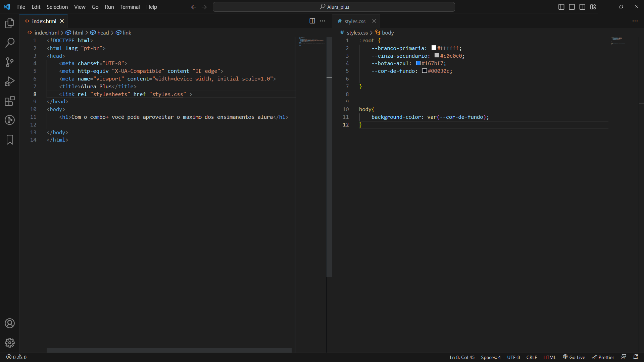Open the Selection menu
The height and width of the screenshot is (362, 644).
[57, 7]
